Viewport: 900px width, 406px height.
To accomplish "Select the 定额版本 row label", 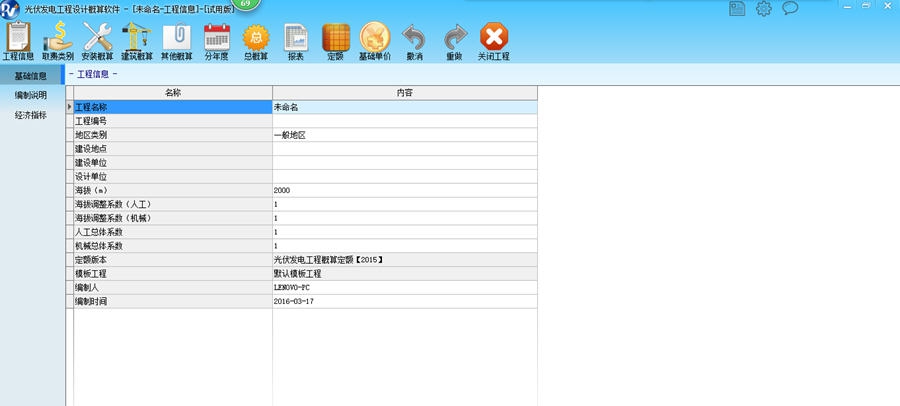I will [x=173, y=260].
